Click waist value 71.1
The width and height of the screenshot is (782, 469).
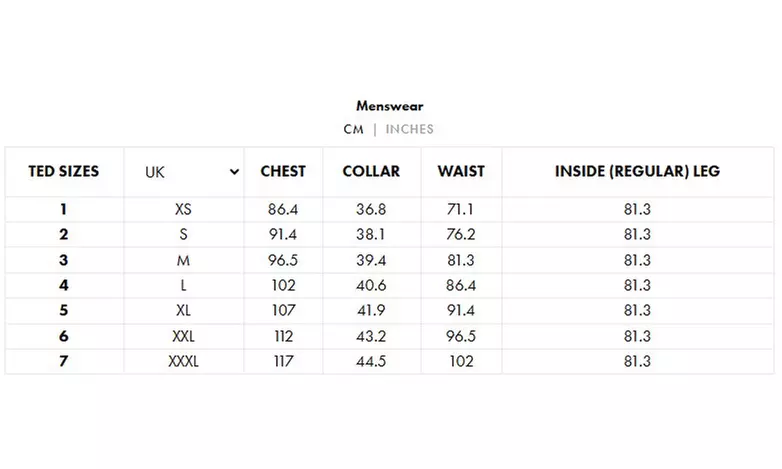pos(461,209)
